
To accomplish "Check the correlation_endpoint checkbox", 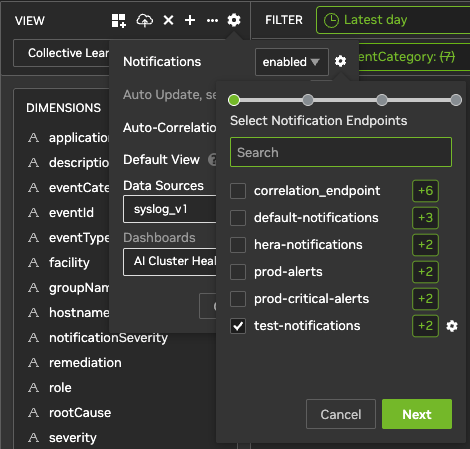I will 238,191.
